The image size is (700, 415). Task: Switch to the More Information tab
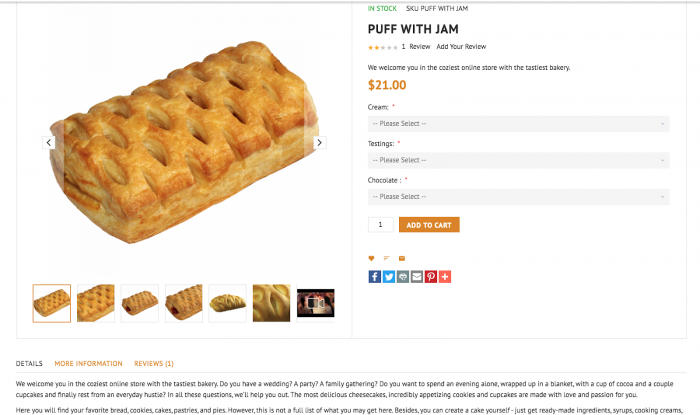[88, 364]
